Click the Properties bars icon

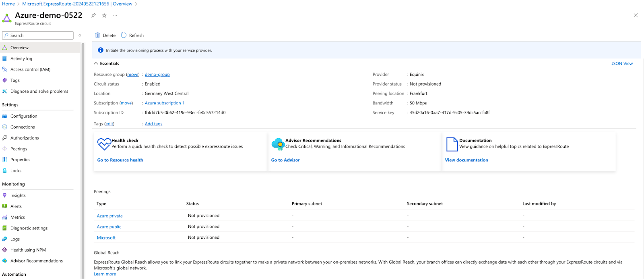(5, 160)
